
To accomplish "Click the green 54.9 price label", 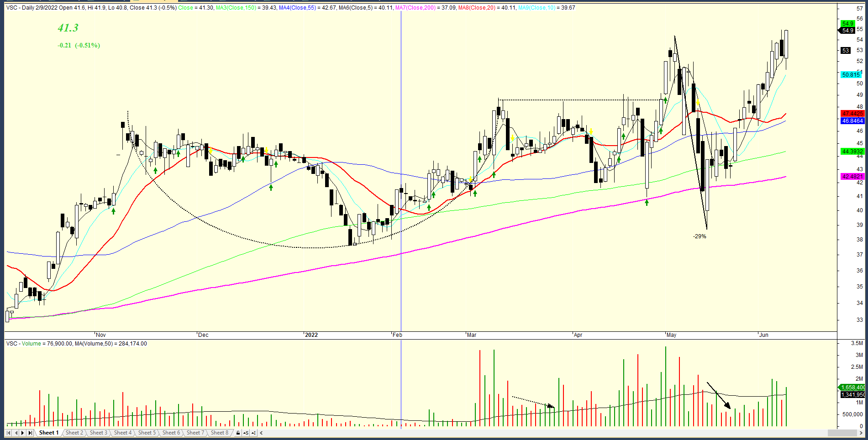I will click(x=847, y=23).
